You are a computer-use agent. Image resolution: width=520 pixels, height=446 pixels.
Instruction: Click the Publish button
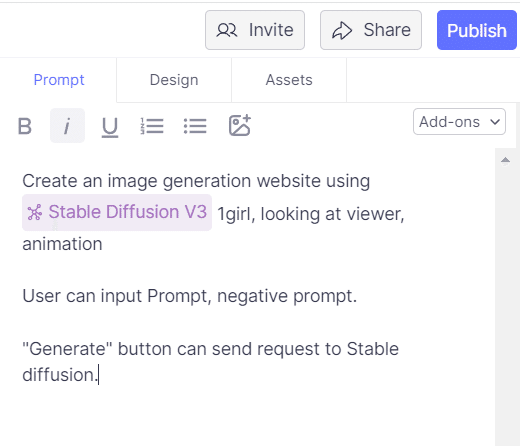(x=477, y=30)
